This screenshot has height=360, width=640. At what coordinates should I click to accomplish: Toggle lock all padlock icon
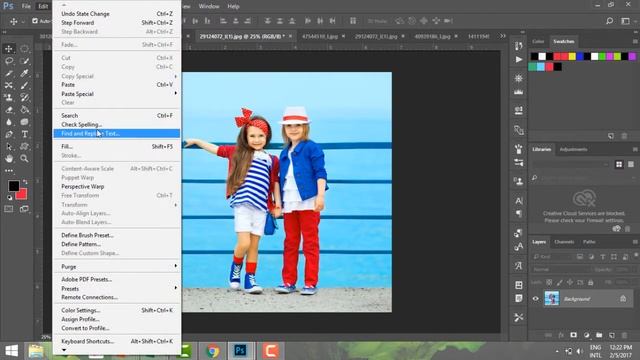coord(591,282)
